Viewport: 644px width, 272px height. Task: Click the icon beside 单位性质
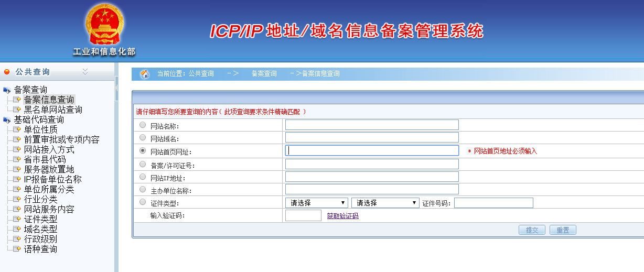click(17, 129)
